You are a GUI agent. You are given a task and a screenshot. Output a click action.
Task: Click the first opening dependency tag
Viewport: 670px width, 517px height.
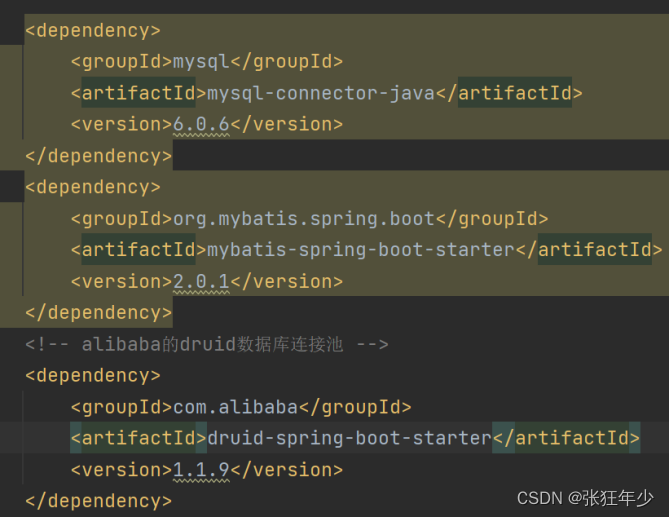[93, 31]
